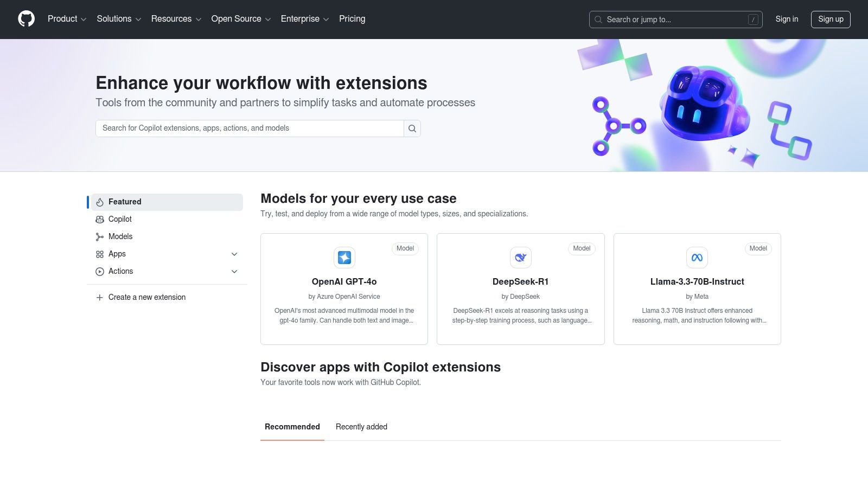Click the Models branch icon in sidebar
This screenshot has height=488, width=868.
(x=100, y=237)
